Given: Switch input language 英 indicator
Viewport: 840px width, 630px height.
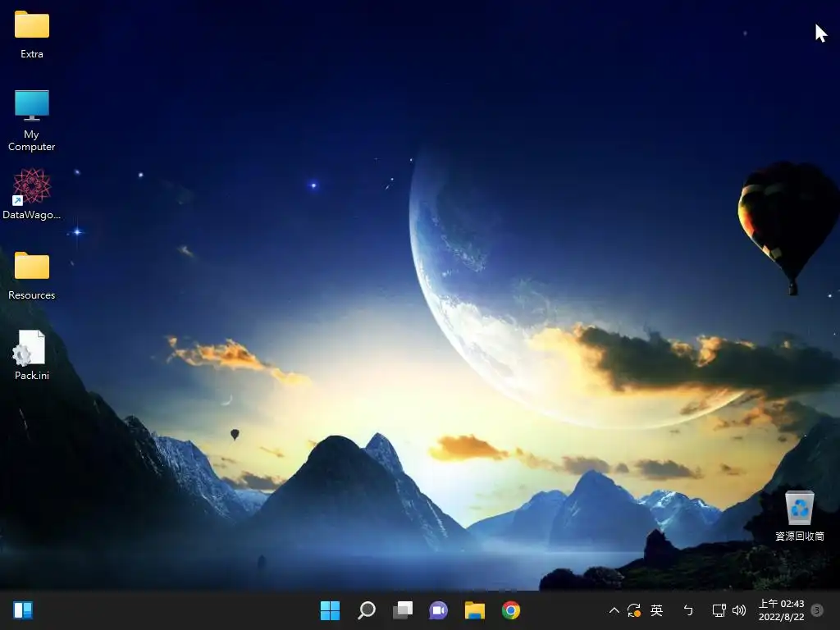Looking at the screenshot, I should [x=657, y=610].
